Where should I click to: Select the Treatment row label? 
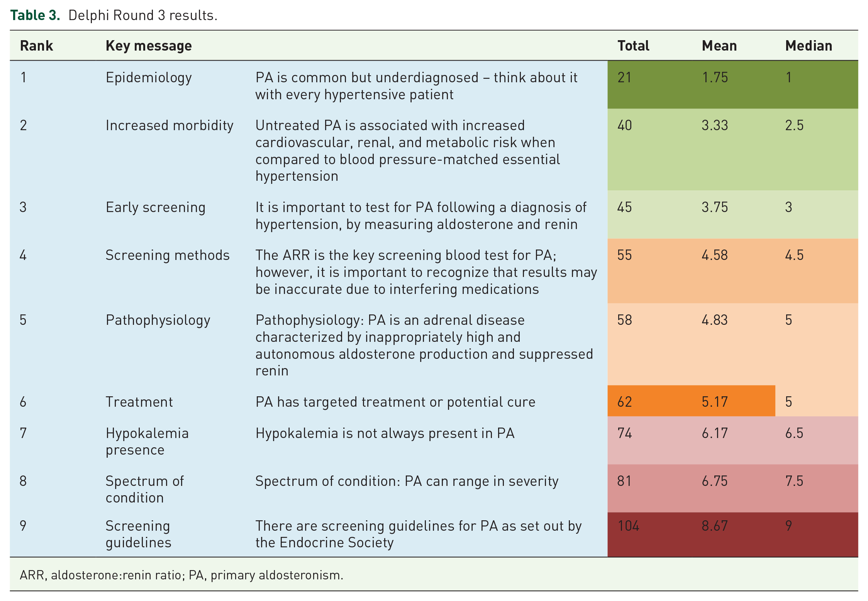point(139,402)
